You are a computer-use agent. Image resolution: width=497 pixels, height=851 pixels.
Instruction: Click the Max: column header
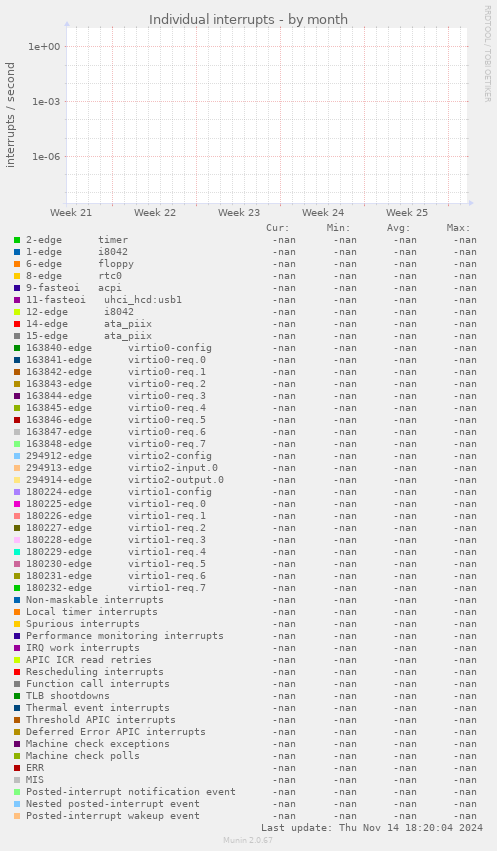pyautogui.click(x=458, y=228)
